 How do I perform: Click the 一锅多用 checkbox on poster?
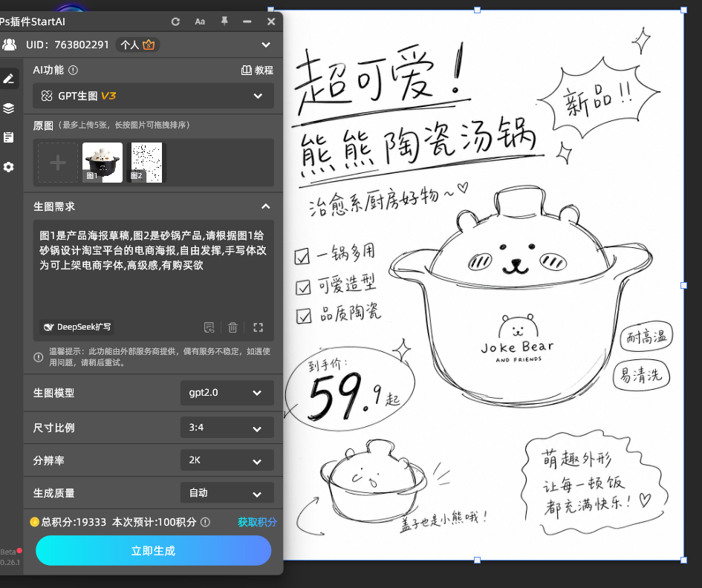302,257
